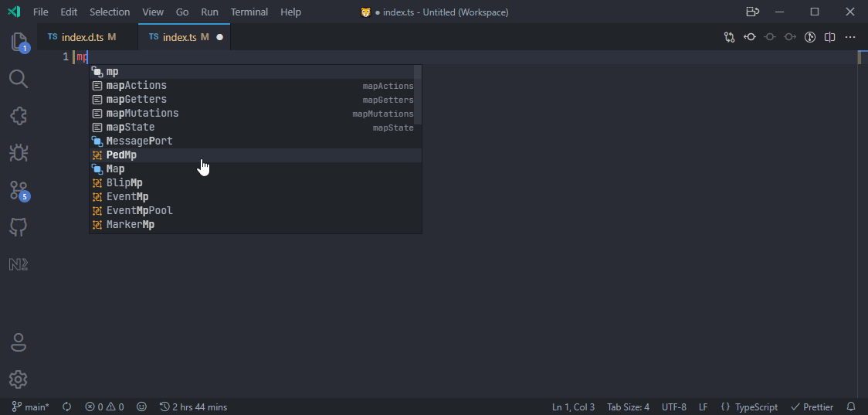Open the Manage gear icon
Viewport: 868px width, 415px height.
19,379
